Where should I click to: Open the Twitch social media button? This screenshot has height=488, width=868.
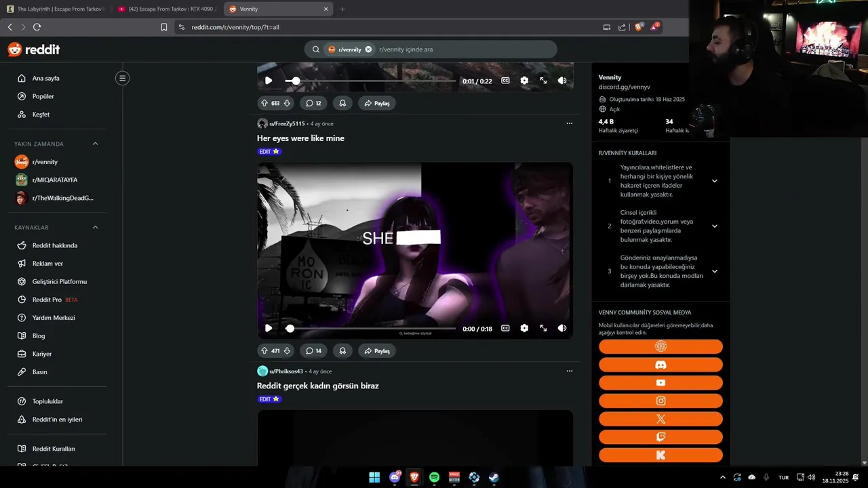click(x=660, y=437)
